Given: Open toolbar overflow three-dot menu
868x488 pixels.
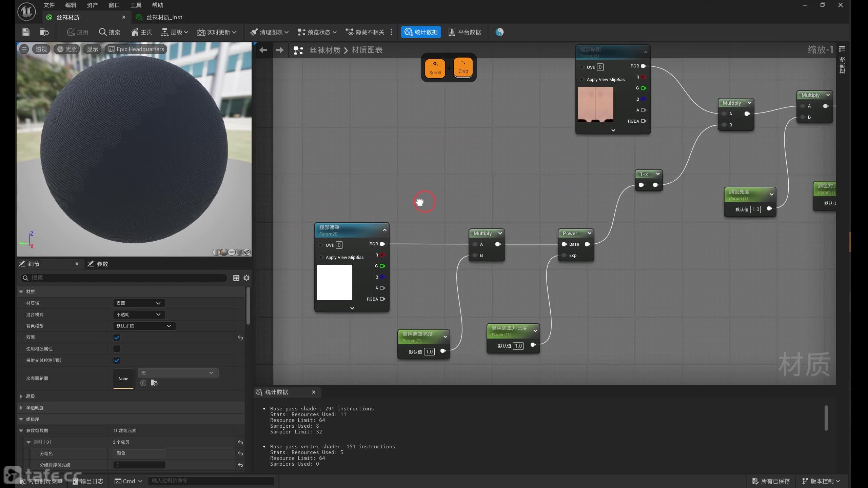Looking at the screenshot, I should pyautogui.click(x=391, y=32).
